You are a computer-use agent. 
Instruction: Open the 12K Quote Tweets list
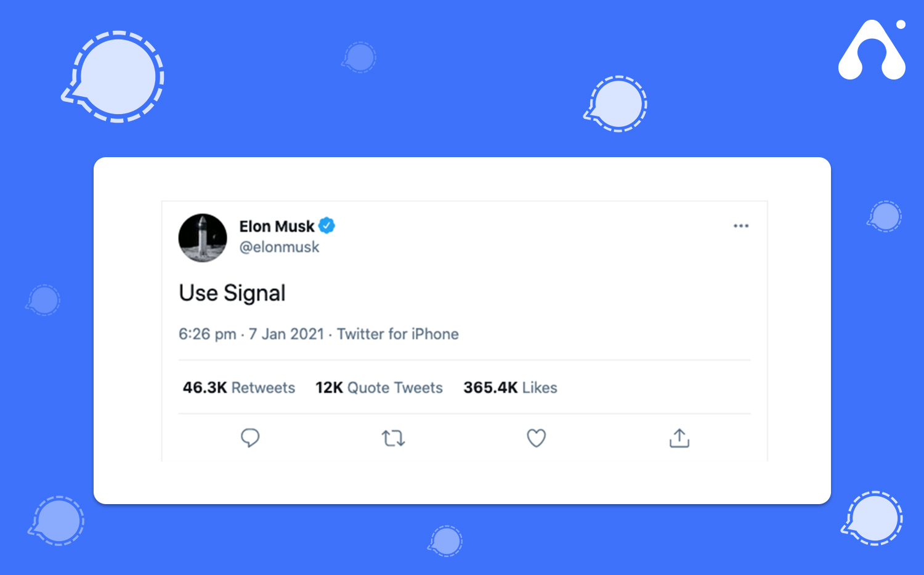pos(379,388)
